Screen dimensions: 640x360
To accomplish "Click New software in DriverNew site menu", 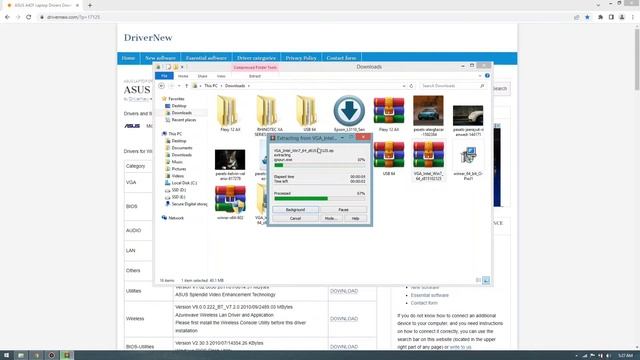I will 160,58.
